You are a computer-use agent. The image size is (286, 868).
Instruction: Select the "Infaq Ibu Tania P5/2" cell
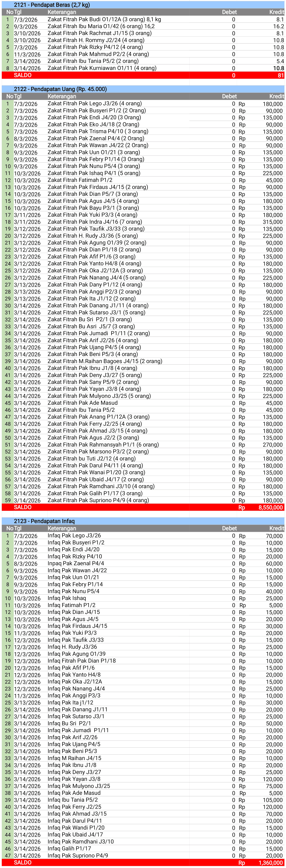pos(73,800)
